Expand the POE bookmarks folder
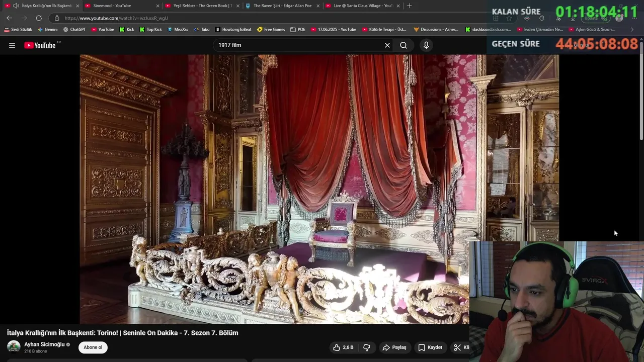 (298, 29)
